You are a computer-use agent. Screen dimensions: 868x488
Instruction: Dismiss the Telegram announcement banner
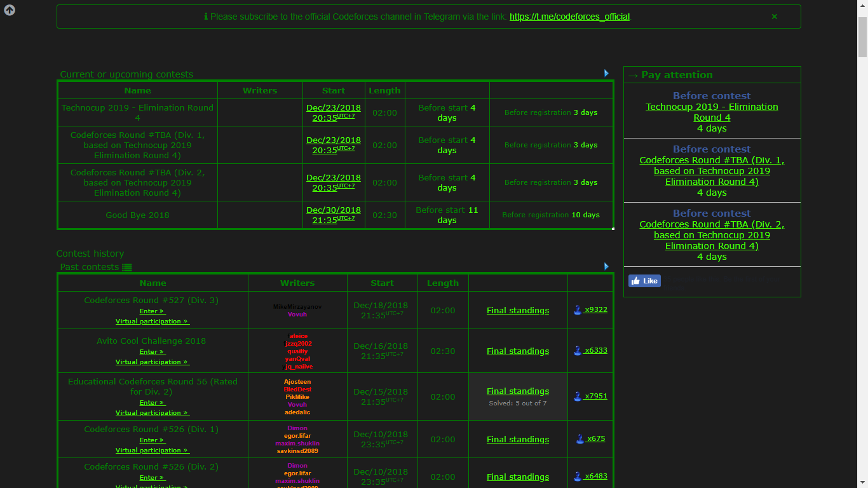774,17
